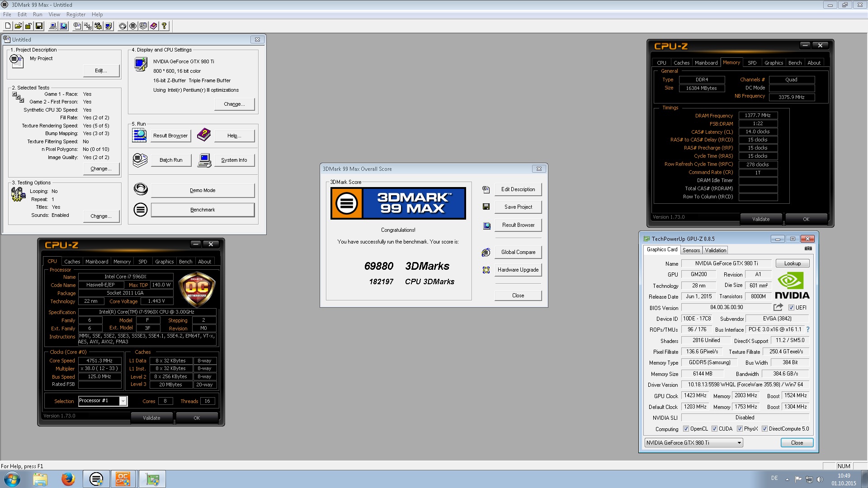Click the GPU name field in GPU-Z
This screenshot has width=868, height=488.
tap(726, 263)
